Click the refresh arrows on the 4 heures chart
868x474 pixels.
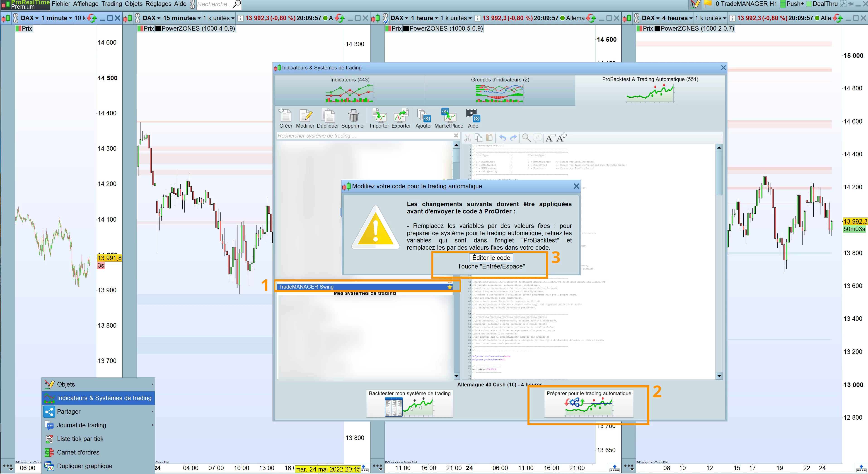click(x=838, y=18)
